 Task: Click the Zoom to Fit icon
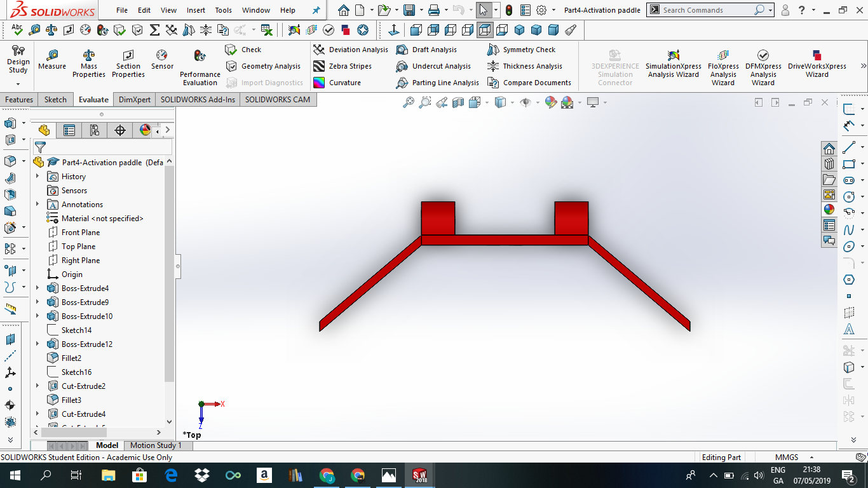tap(409, 102)
